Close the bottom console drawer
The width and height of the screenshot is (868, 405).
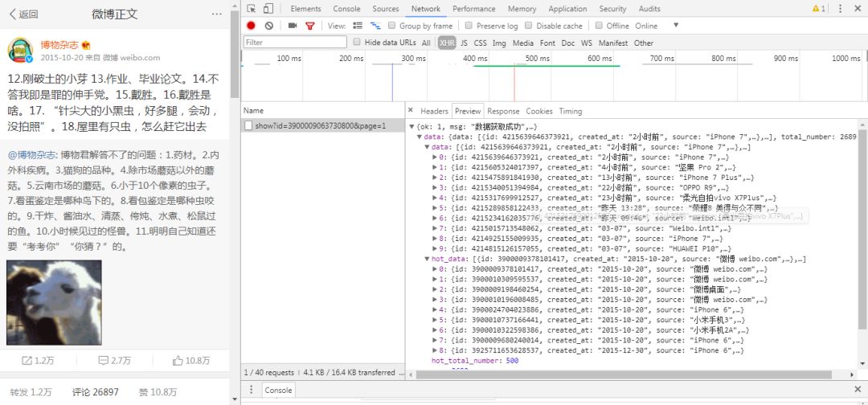(x=858, y=390)
